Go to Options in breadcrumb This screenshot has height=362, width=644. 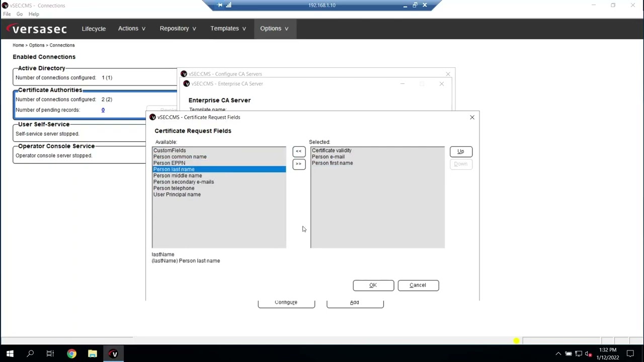(x=37, y=45)
